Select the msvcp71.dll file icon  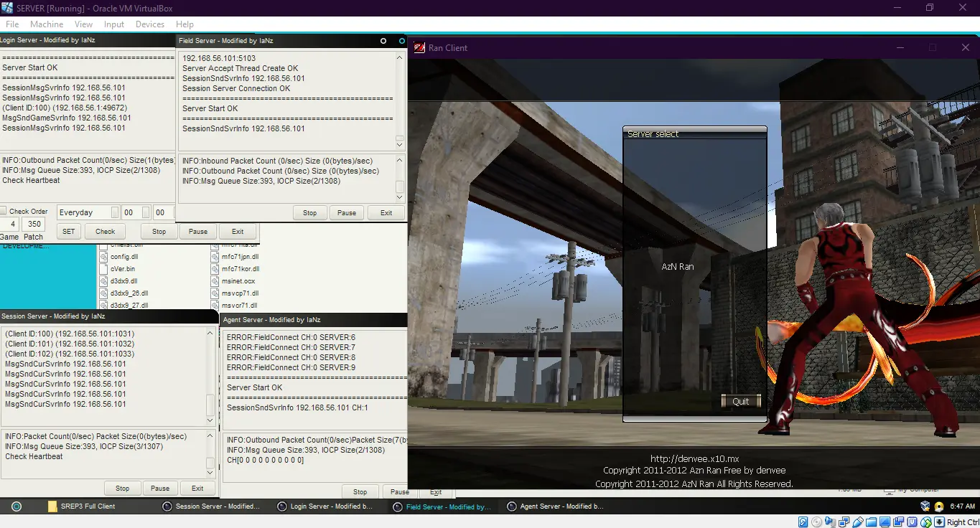[215, 293]
